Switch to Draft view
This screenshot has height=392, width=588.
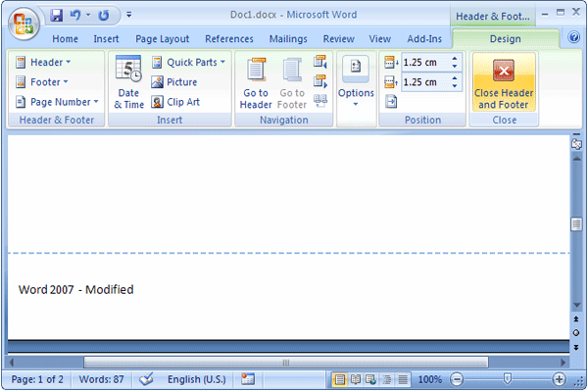click(x=403, y=379)
